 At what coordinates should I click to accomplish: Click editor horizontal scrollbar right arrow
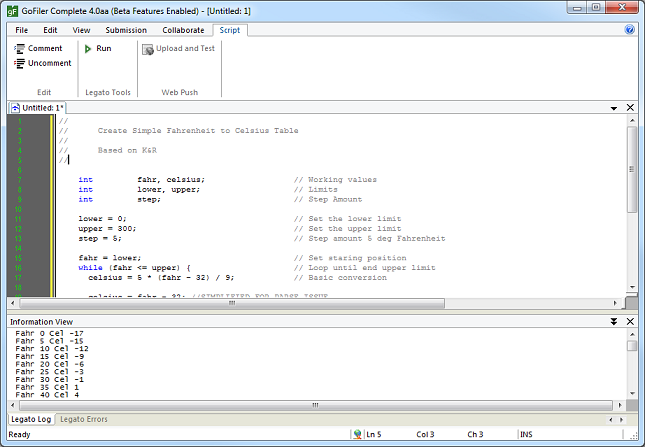[x=615, y=303]
